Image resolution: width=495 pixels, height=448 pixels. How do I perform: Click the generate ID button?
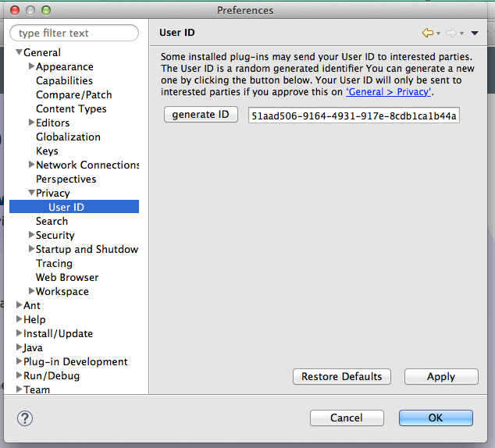tap(201, 115)
